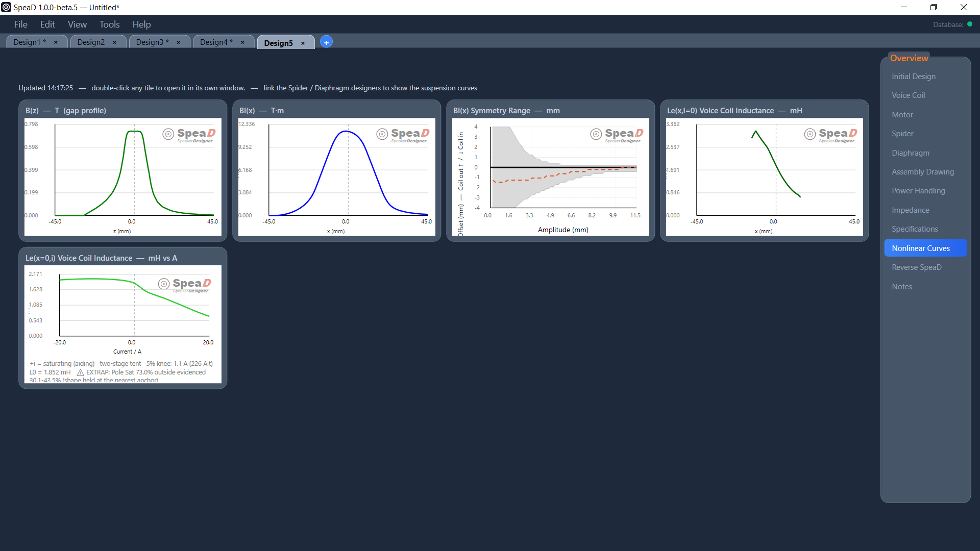Click the Bl(x) T·m chart tile
980x551 pixels.
click(337, 171)
